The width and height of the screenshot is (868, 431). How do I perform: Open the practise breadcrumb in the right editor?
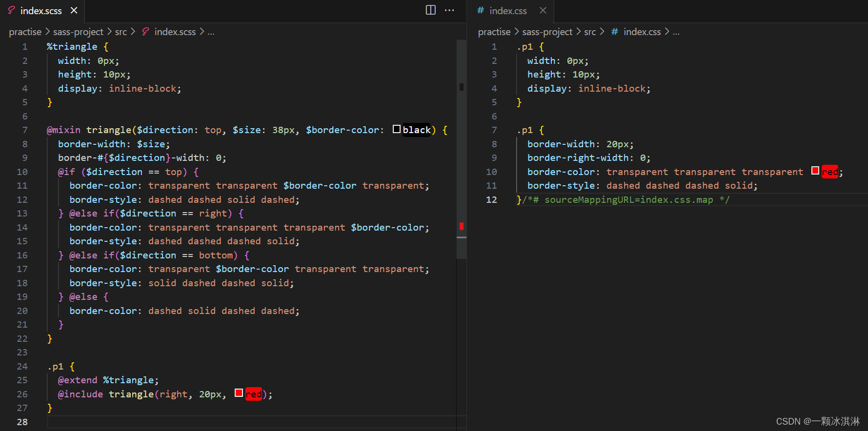click(x=494, y=32)
